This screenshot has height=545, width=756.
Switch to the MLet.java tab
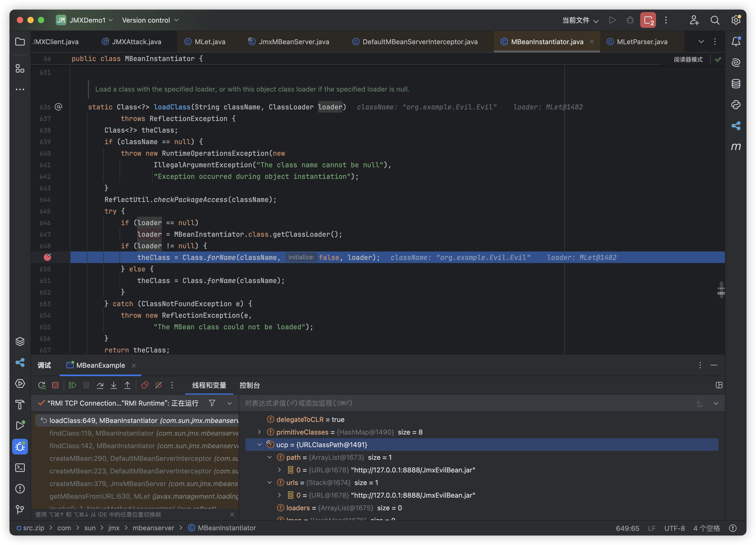click(205, 42)
